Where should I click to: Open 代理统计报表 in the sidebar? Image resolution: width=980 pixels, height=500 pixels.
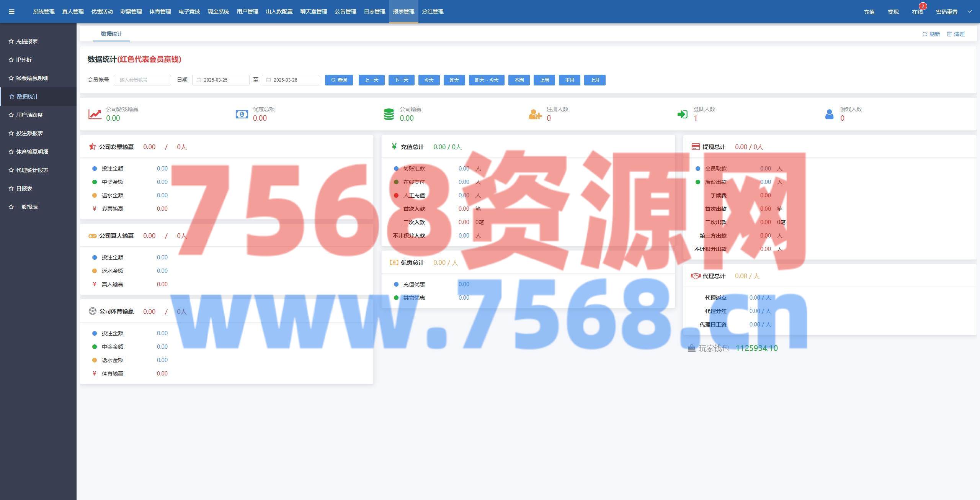pos(32,170)
